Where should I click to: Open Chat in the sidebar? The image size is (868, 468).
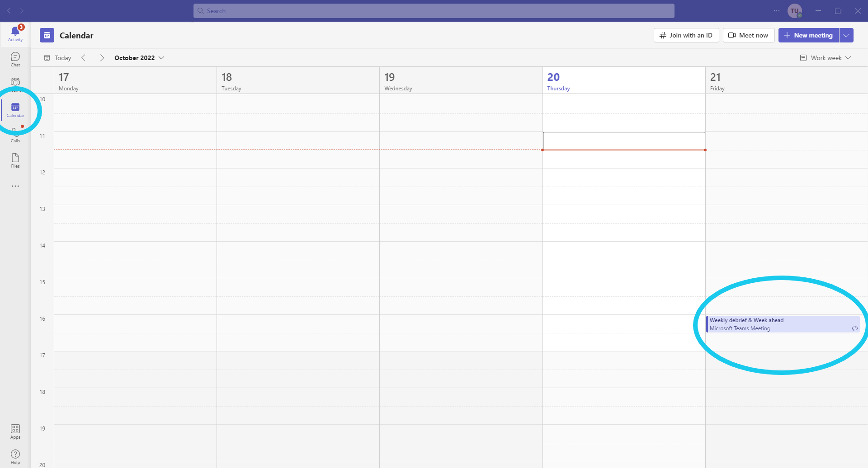15,59
